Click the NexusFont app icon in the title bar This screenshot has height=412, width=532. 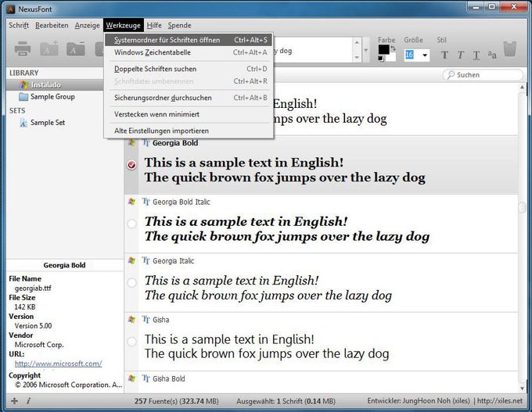(x=11, y=9)
